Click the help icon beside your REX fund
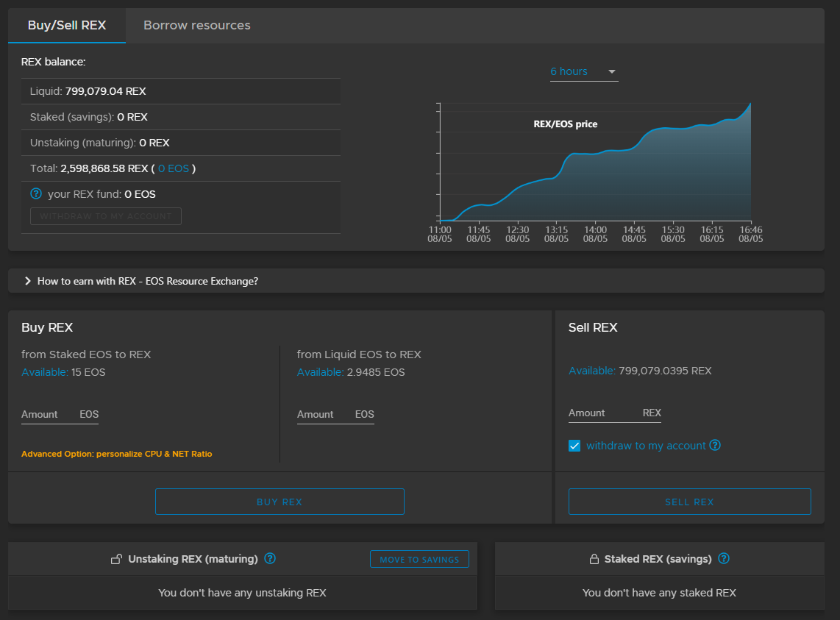 (36, 193)
